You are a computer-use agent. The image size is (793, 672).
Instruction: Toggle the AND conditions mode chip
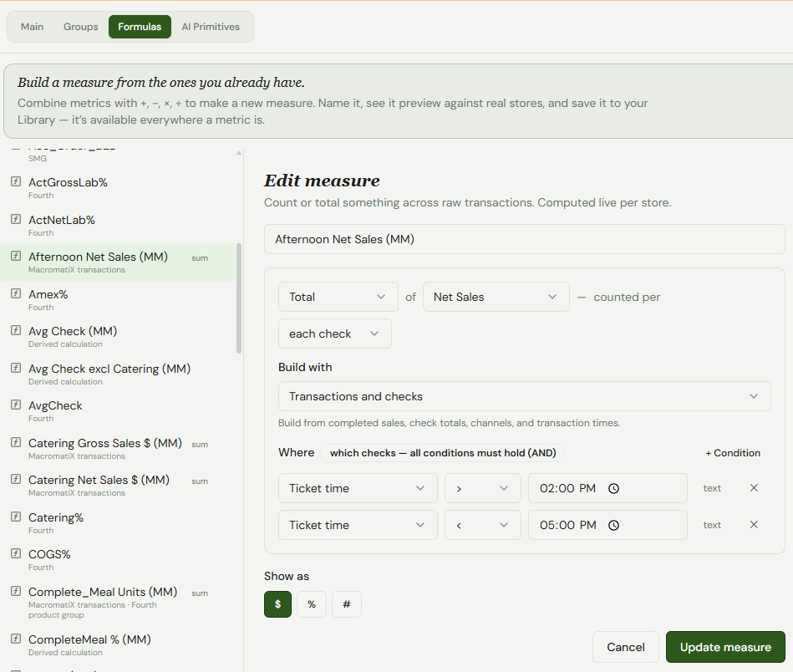coord(443,453)
